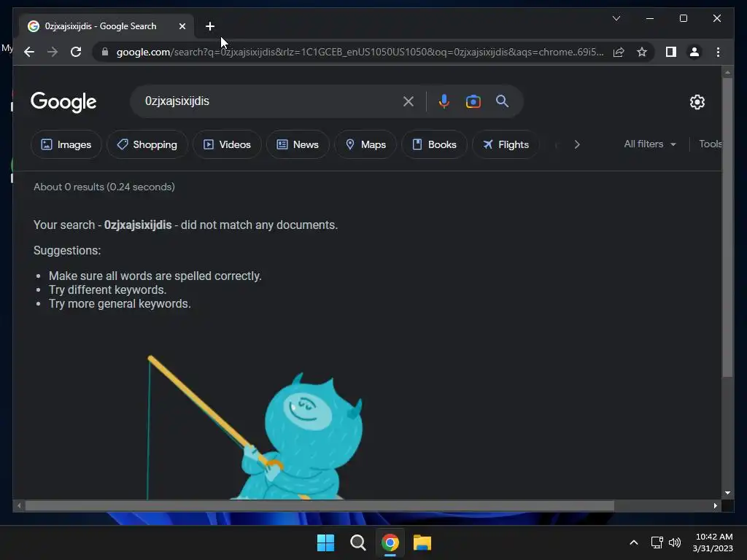This screenshot has height=560, width=747.
Task: Select the Images filter
Action: [x=66, y=144]
